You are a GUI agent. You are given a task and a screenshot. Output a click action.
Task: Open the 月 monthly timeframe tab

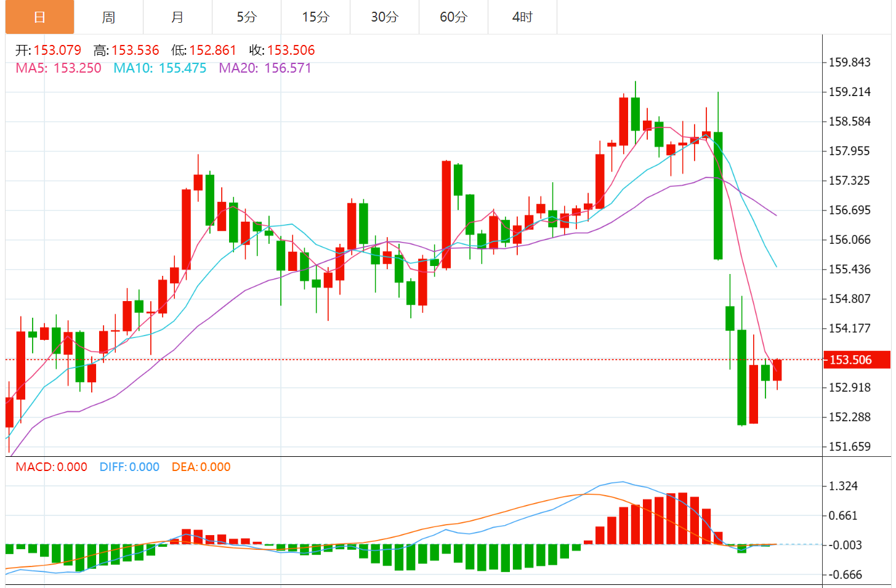tap(177, 17)
